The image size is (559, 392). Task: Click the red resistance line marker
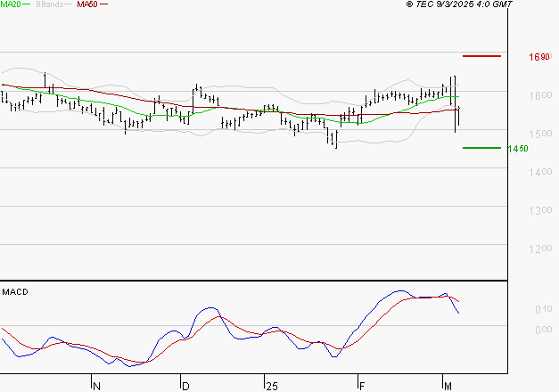pyautogui.click(x=482, y=56)
